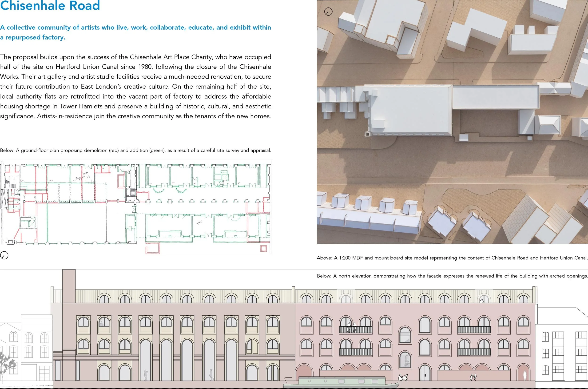
Task: Click the seated figures beside the canal boat
Action: pyautogui.click(x=403, y=377)
